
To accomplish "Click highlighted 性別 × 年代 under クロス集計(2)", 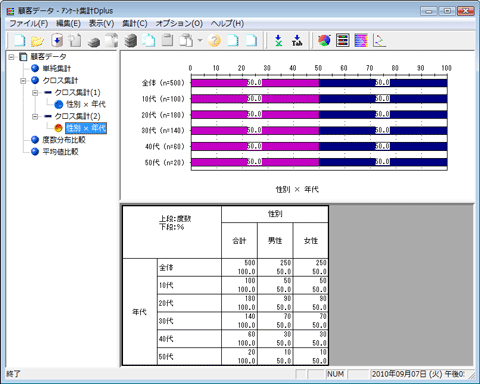I will [86, 128].
